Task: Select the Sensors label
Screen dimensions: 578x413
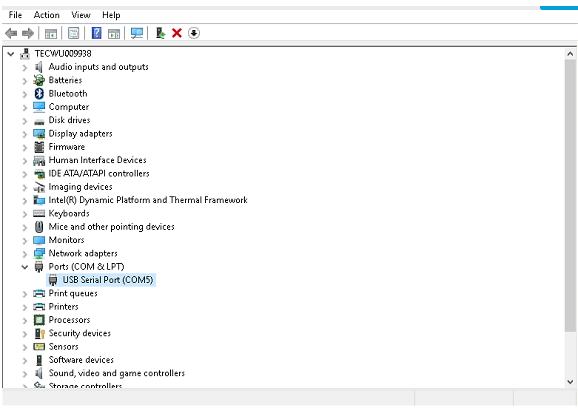Action: click(x=63, y=347)
